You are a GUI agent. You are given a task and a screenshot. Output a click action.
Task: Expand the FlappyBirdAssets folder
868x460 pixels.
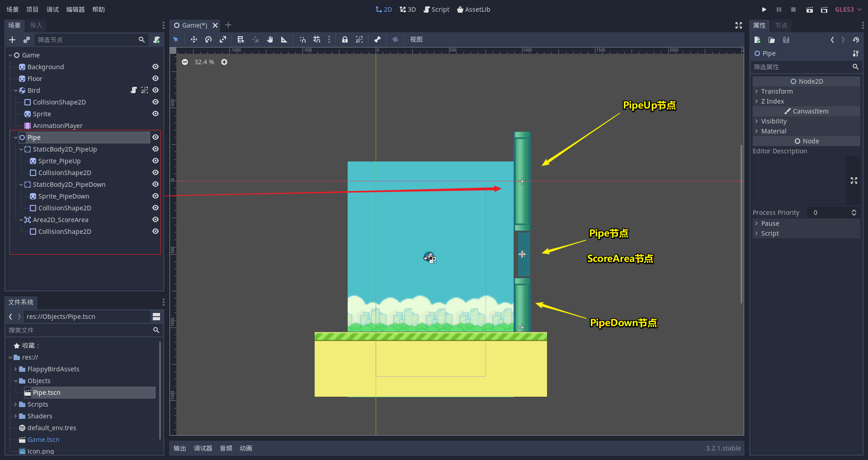16,369
